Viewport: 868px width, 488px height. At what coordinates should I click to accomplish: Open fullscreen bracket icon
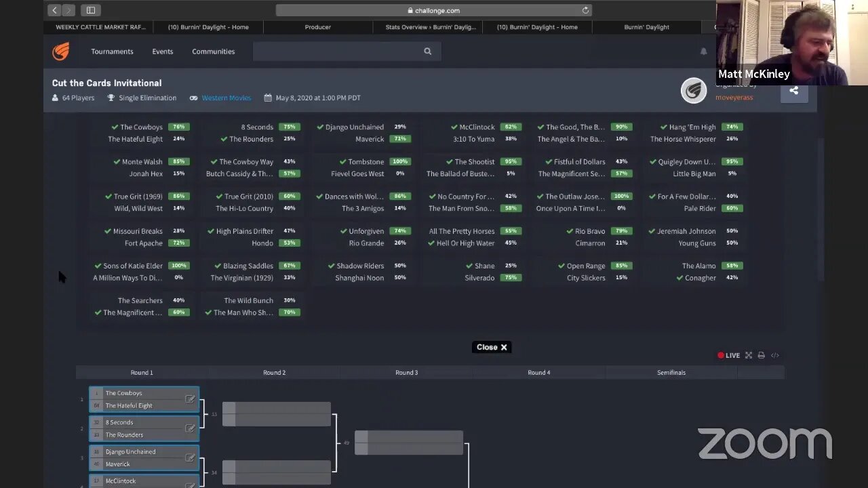[x=749, y=355]
